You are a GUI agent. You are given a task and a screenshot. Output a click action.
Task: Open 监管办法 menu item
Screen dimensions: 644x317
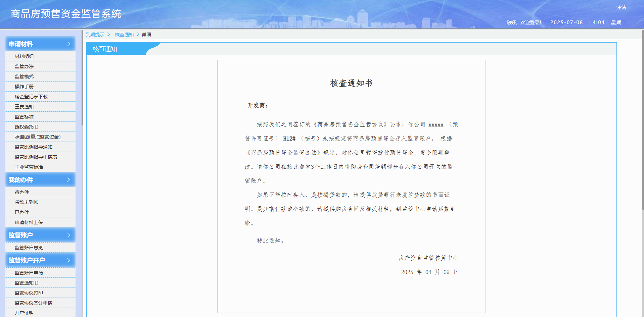pos(24,66)
